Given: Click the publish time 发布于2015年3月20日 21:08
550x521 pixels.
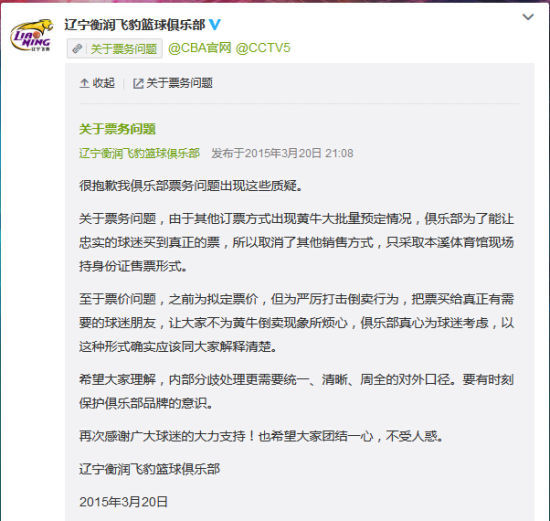Looking at the screenshot, I should [x=282, y=153].
